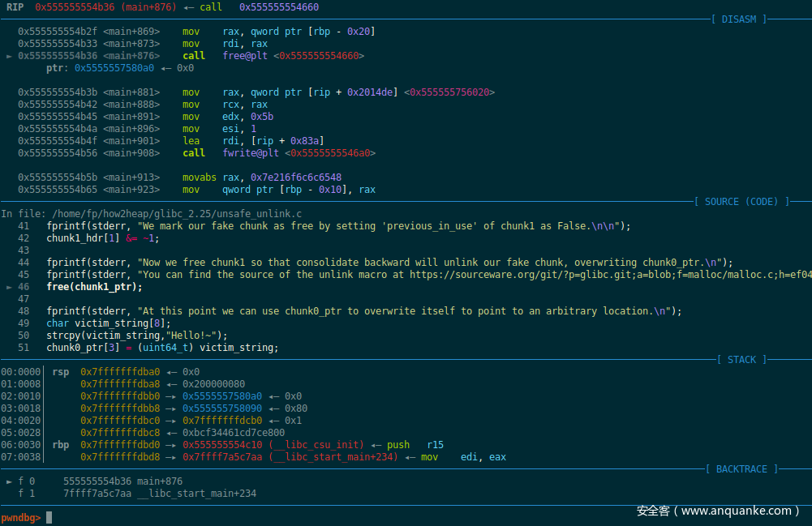Click the anquanke.com watermark link

[x=718, y=511]
